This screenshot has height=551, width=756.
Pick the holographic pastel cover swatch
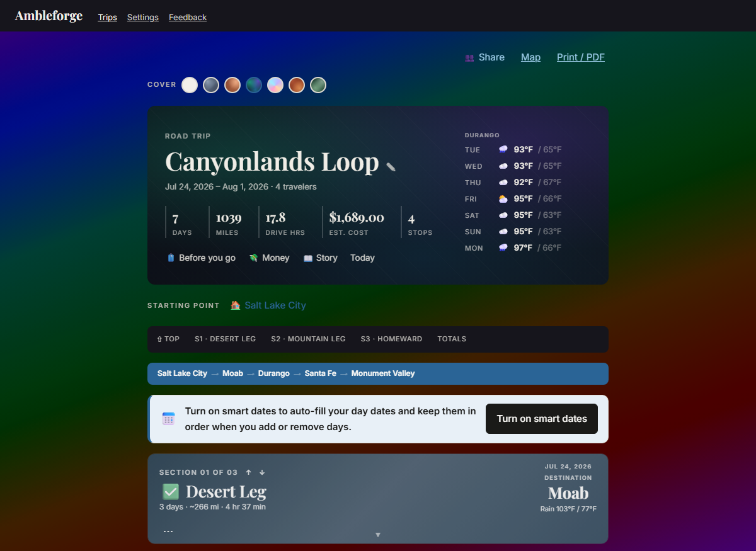pos(275,85)
